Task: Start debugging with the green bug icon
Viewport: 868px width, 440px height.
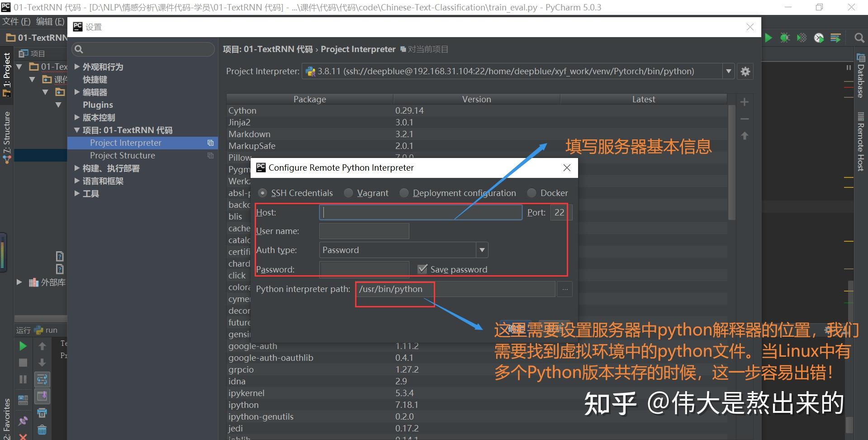Action: (785, 38)
